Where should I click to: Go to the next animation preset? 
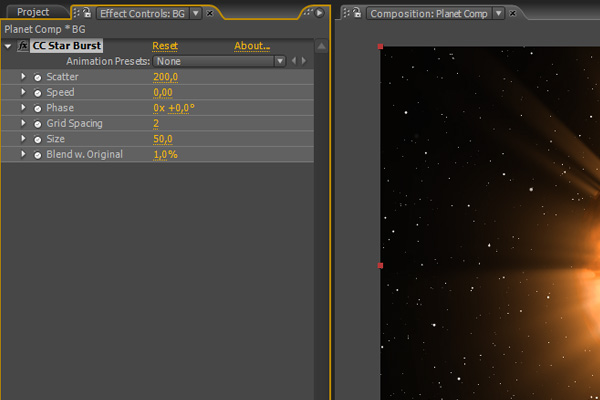click(304, 61)
